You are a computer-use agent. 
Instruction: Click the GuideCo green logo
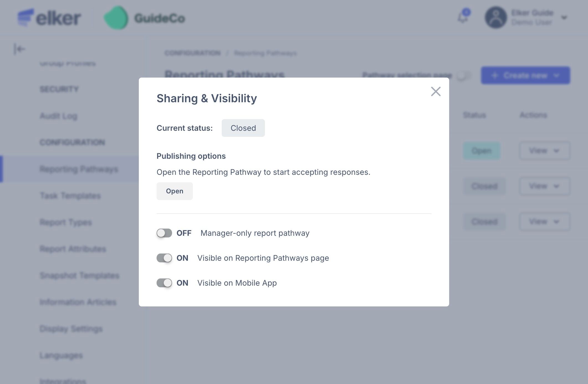116,18
